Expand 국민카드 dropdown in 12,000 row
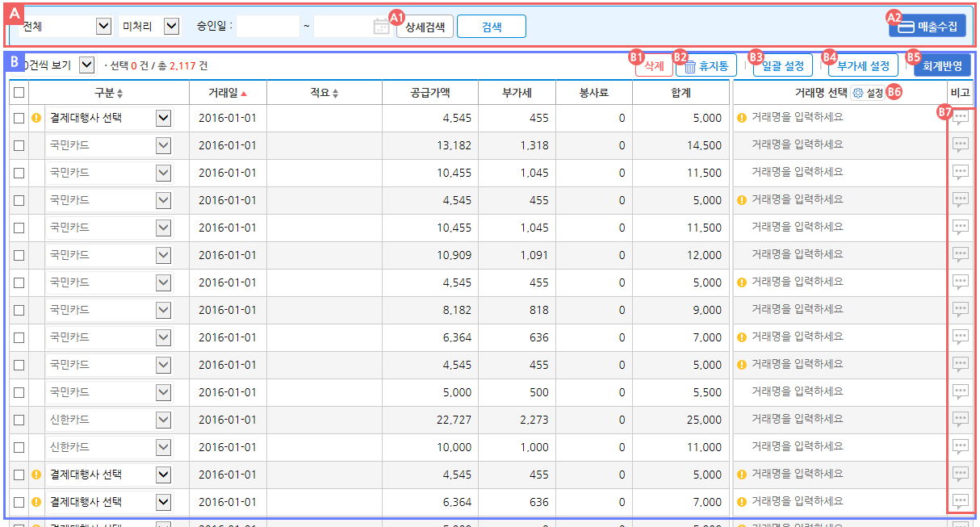This screenshot has height=527, width=980. click(163, 255)
